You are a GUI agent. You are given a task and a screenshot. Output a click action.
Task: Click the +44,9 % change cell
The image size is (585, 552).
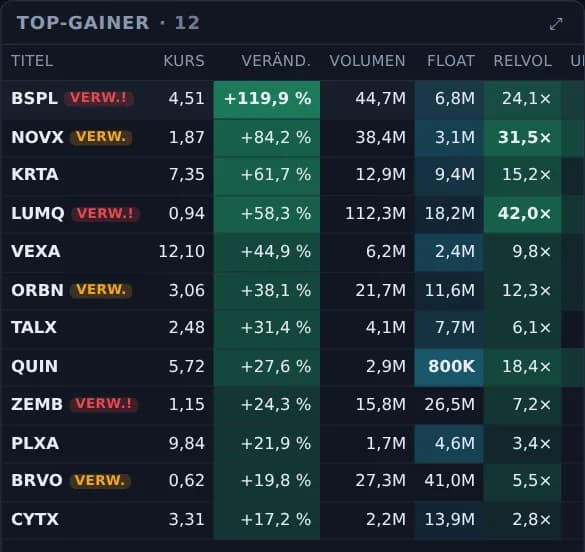267,252
